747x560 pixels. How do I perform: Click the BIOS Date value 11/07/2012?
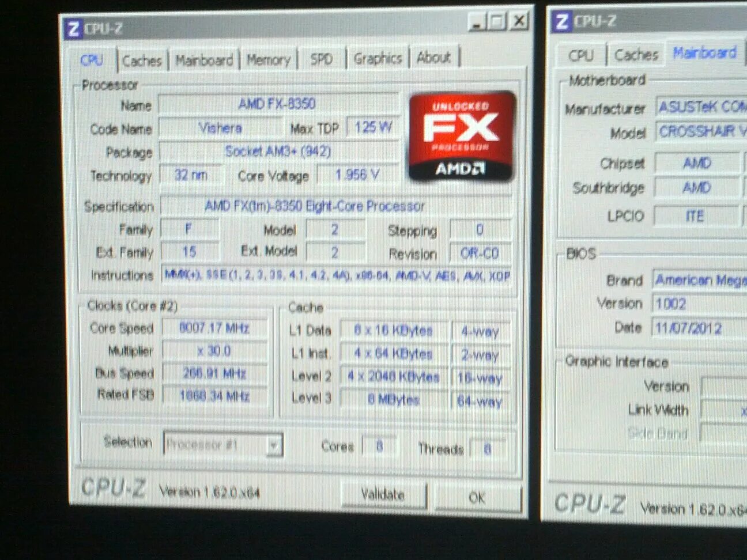point(700,328)
